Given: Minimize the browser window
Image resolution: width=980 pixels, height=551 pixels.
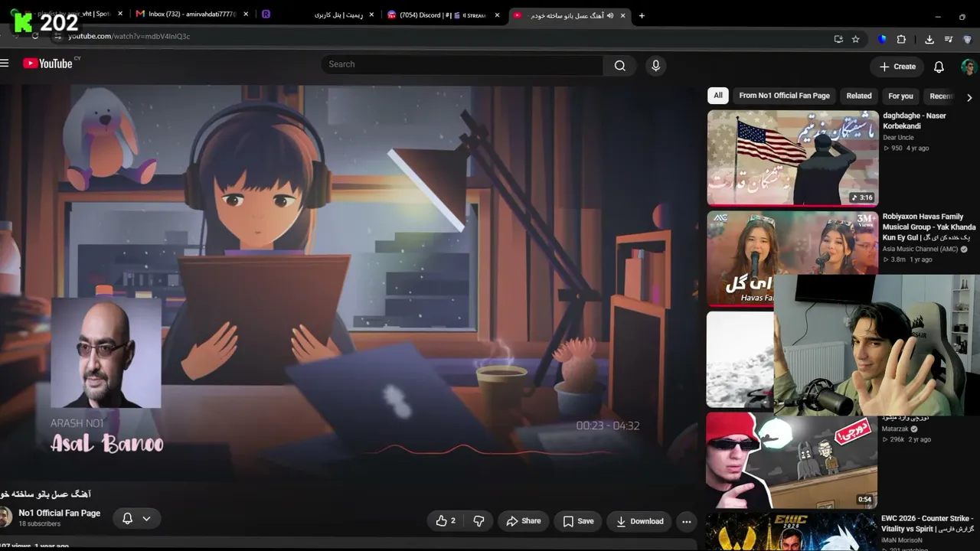Looking at the screenshot, I should click(938, 16).
